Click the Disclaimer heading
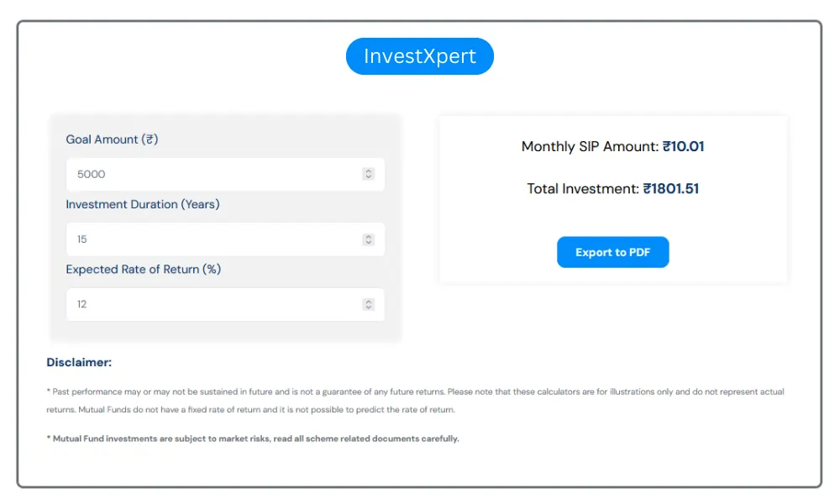The height and width of the screenshot is (504, 840). [x=79, y=363]
